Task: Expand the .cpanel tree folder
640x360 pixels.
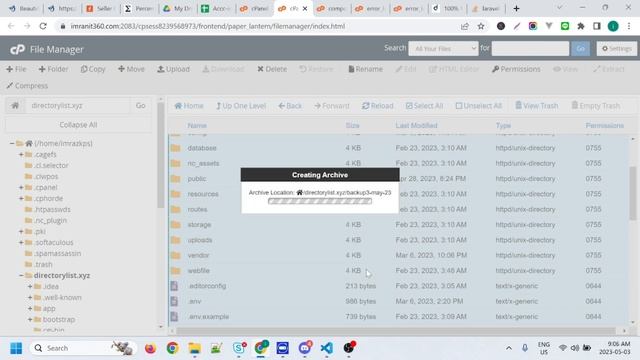Action: tap(21, 187)
